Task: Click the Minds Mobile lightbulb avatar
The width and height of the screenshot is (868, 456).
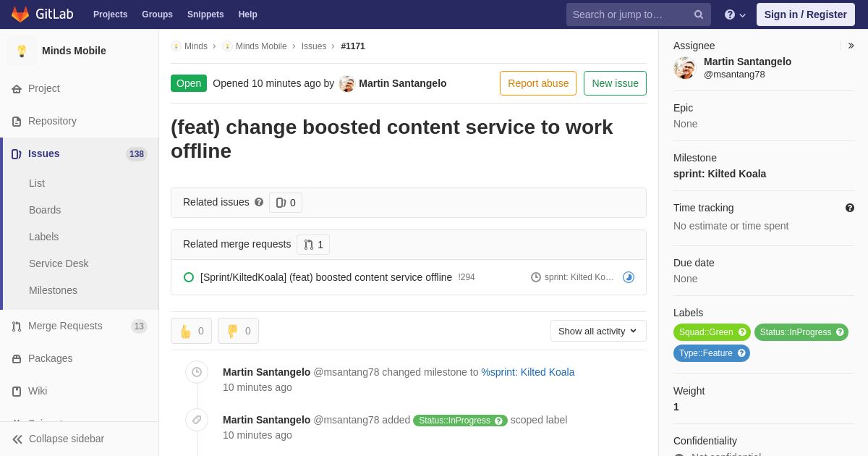Action: coord(22,51)
